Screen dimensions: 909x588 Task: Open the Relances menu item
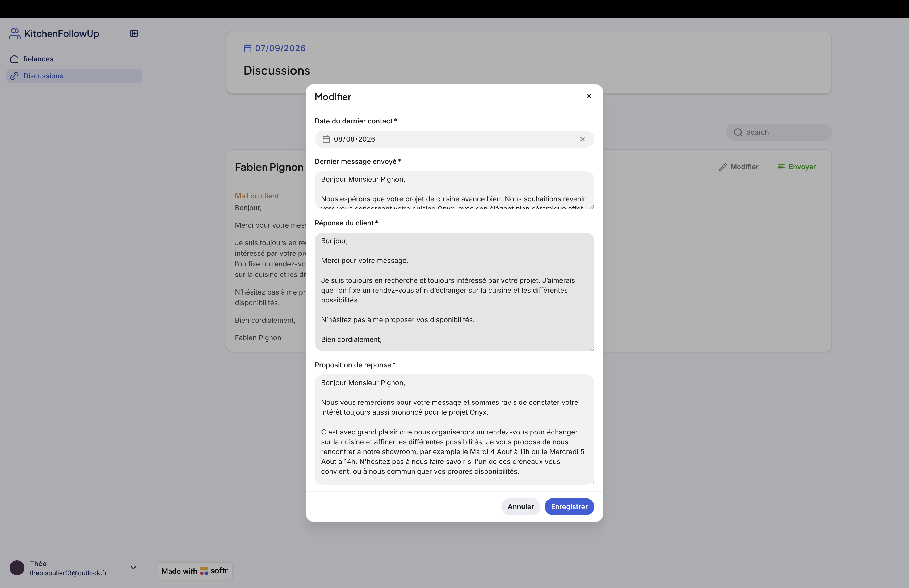pyautogui.click(x=74, y=59)
